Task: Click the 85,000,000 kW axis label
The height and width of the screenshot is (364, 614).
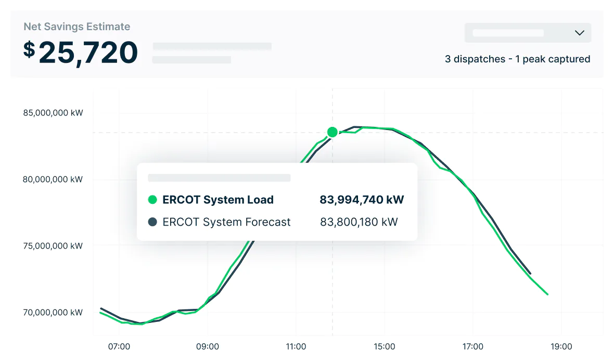Action: tap(53, 112)
